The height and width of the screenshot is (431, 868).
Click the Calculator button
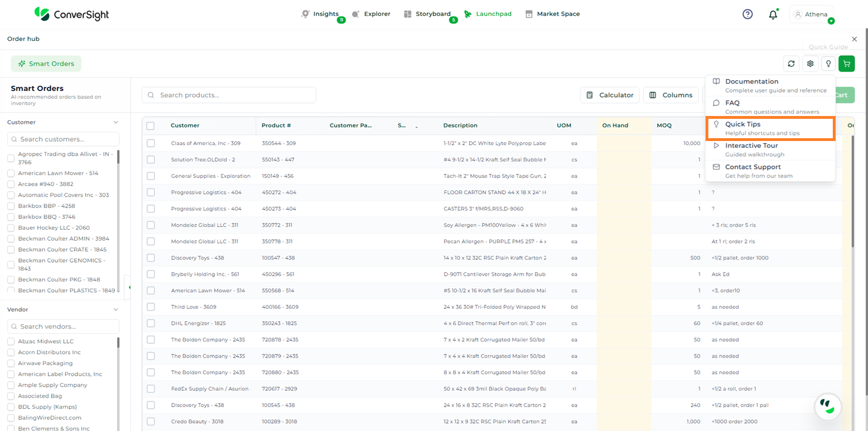(x=610, y=95)
